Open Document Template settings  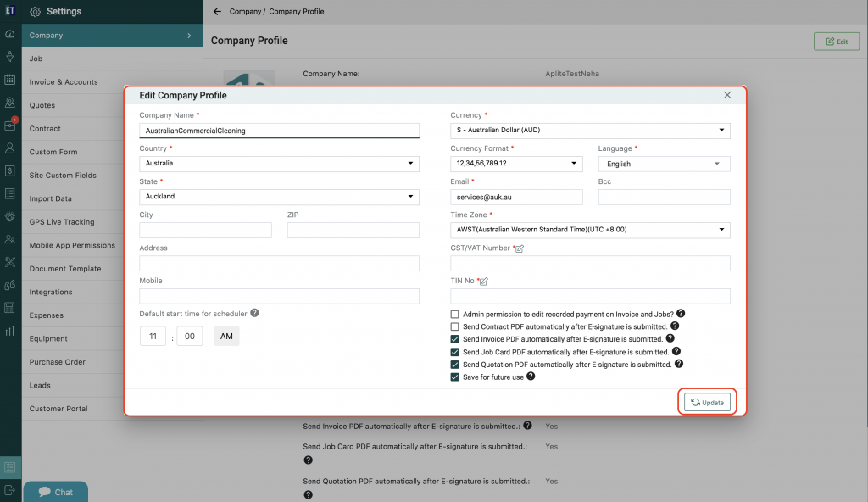(73, 269)
